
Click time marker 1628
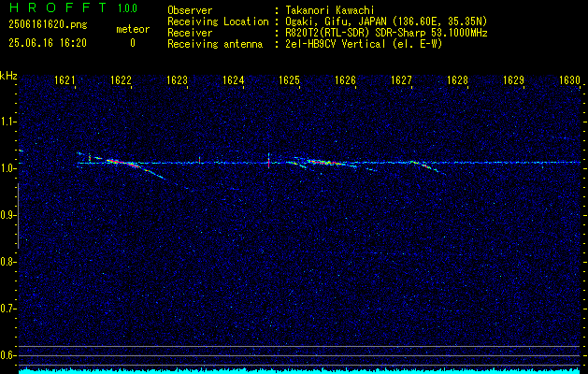tap(457, 79)
